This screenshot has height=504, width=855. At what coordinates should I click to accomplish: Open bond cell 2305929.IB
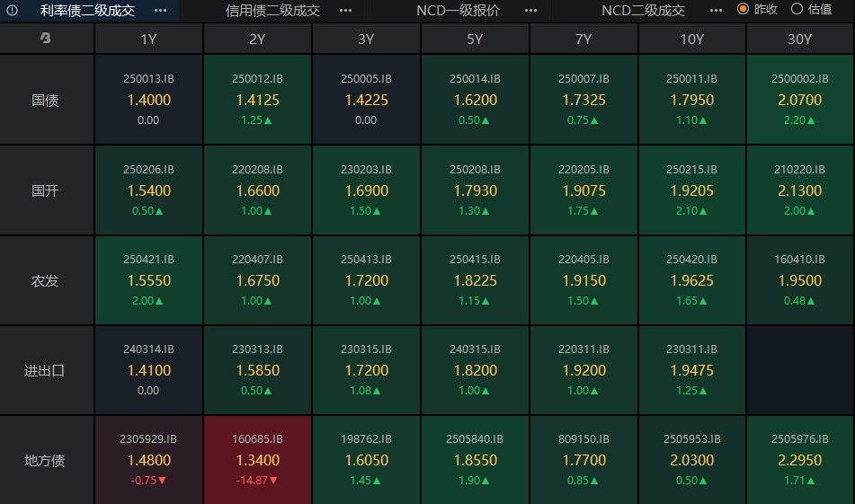148,460
